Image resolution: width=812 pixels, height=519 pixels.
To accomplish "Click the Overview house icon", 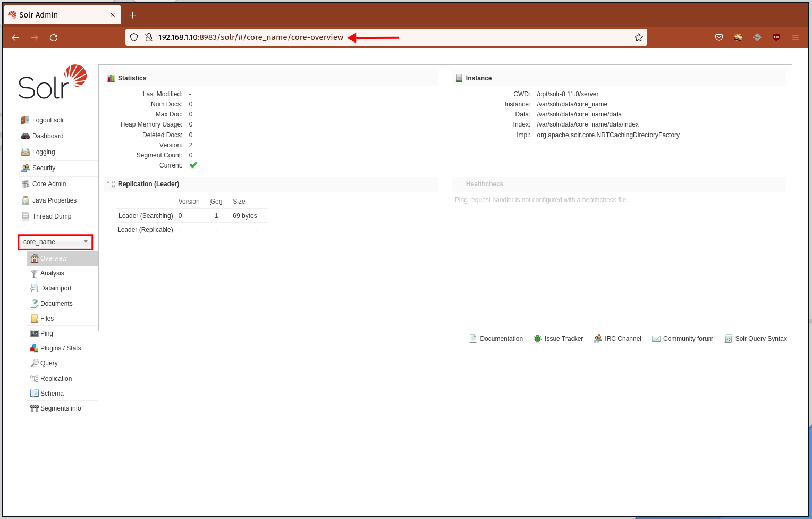I will (35, 258).
